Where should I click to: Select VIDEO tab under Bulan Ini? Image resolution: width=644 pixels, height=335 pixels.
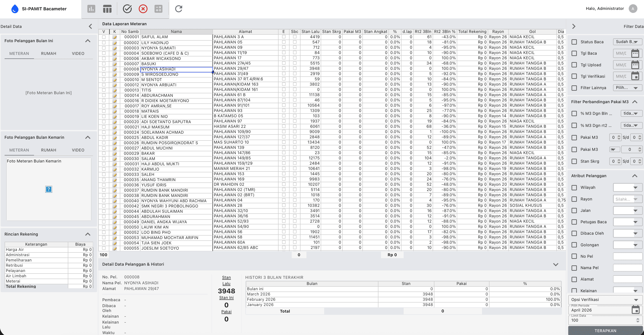tap(78, 54)
